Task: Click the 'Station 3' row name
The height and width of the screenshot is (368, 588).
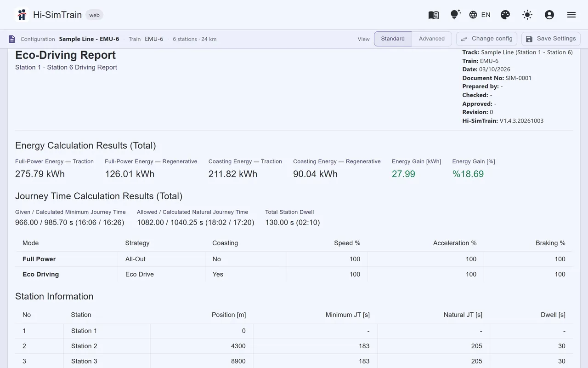Action: [x=84, y=361]
